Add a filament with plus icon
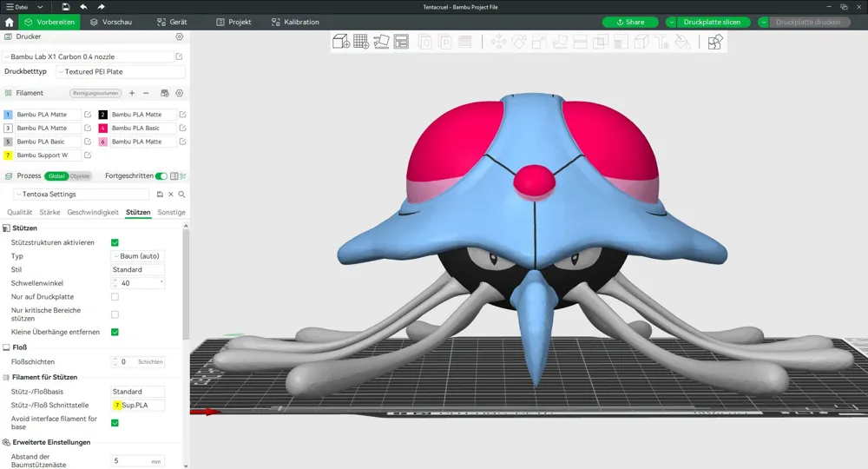Viewport: 868px width, 469px height. click(x=132, y=93)
